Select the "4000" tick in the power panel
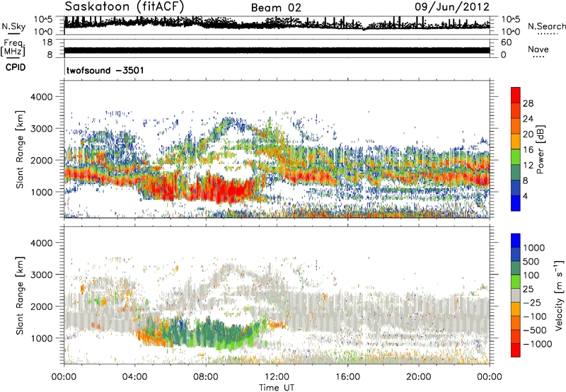The width and height of the screenshot is (566, 392). click(42, 97)
